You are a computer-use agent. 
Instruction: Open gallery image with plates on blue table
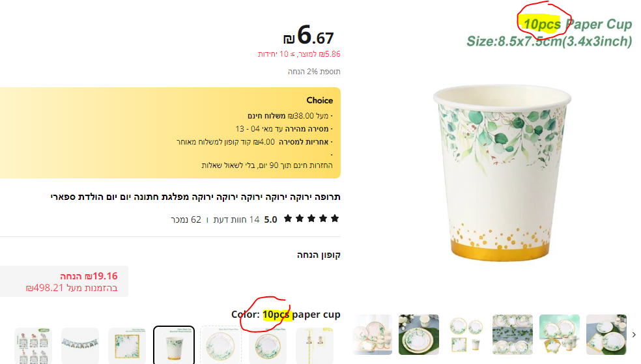(419, 335)
